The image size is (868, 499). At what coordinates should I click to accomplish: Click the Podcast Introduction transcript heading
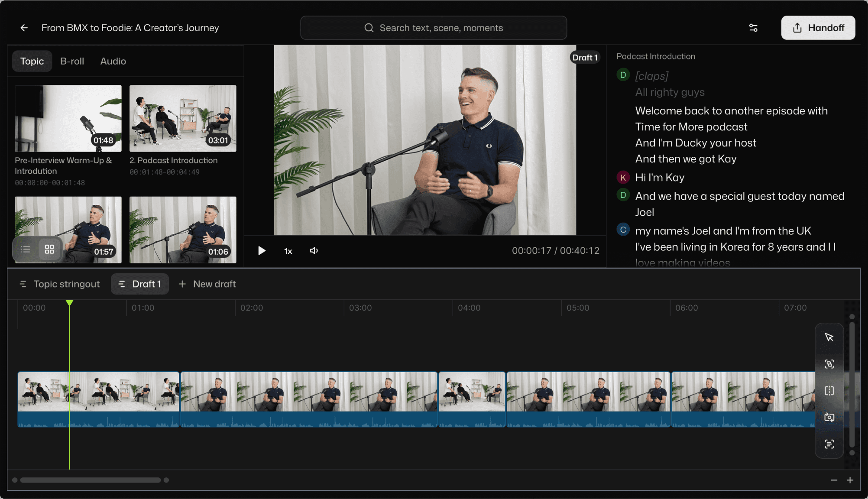[656, 56]
